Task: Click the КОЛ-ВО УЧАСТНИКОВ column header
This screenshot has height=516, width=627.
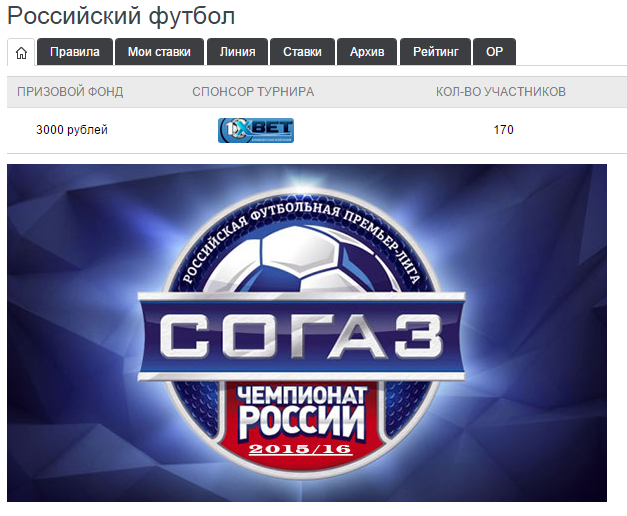Action: (501, 92)
